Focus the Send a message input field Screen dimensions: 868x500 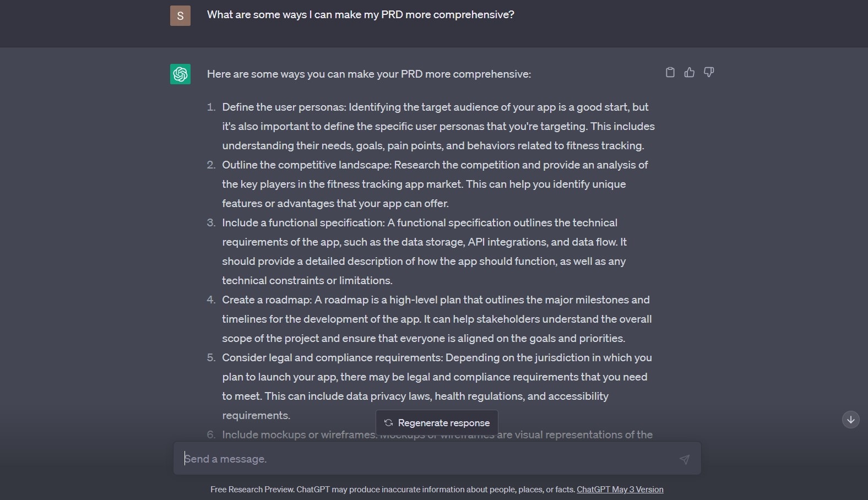424,459
